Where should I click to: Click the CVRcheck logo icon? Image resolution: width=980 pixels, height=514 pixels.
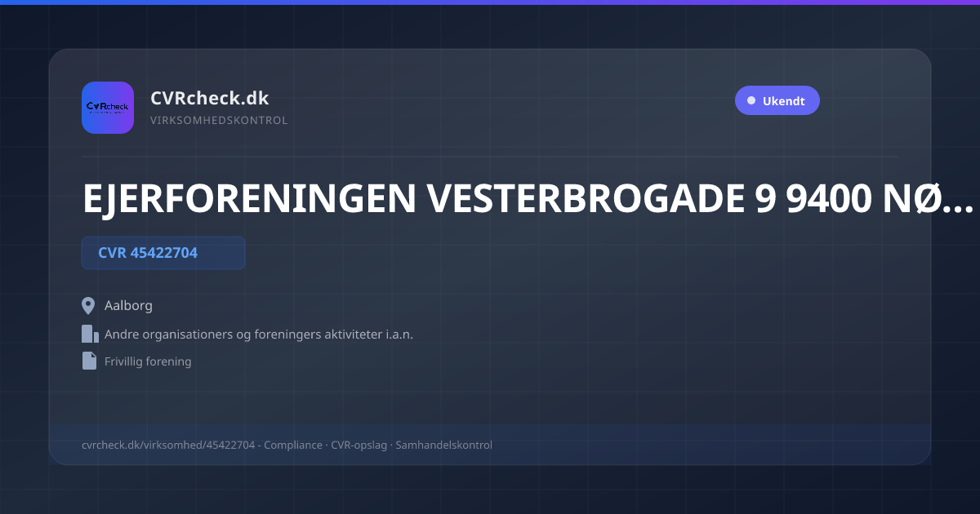pyautogui.click(x=108, y=108)
